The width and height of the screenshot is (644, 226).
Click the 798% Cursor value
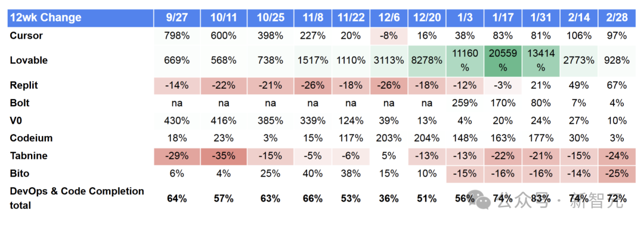click(177, 36)
